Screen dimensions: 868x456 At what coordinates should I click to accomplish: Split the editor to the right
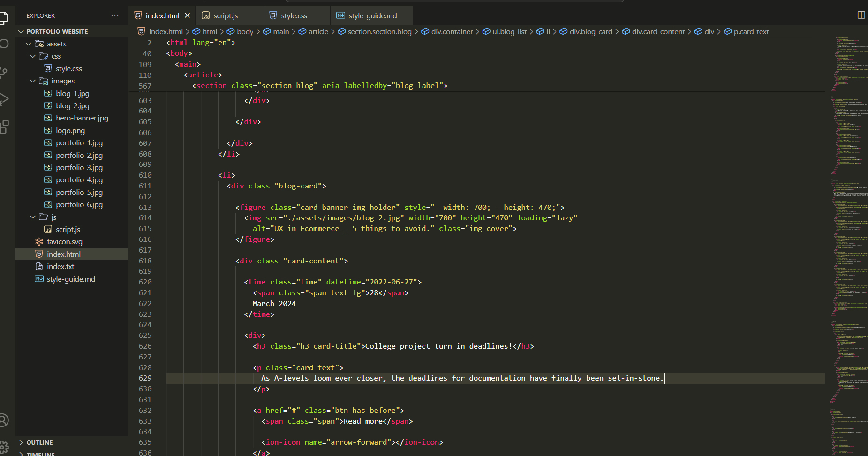click(x=861, y=15)
